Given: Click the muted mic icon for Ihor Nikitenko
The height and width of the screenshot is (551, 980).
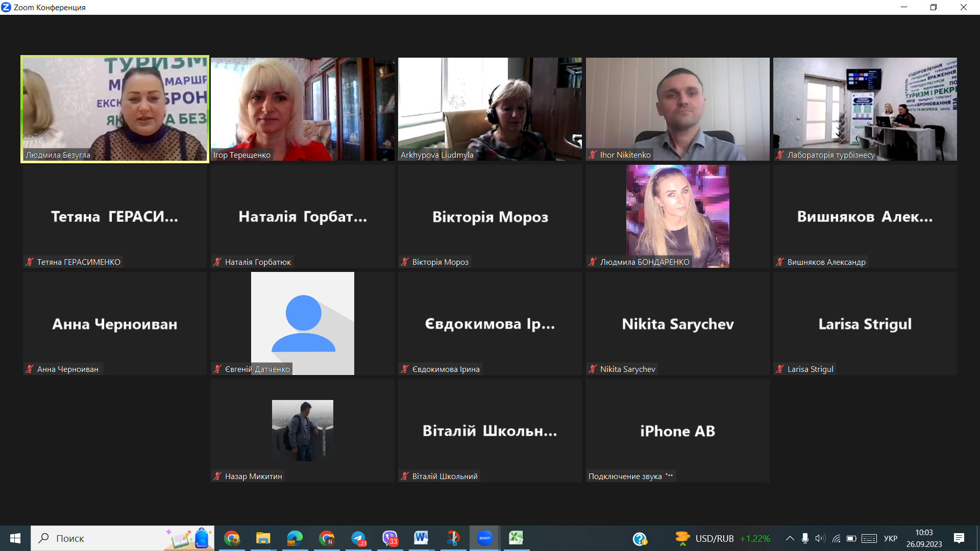Looking at the screenshot, I should [x=592, y=155].
